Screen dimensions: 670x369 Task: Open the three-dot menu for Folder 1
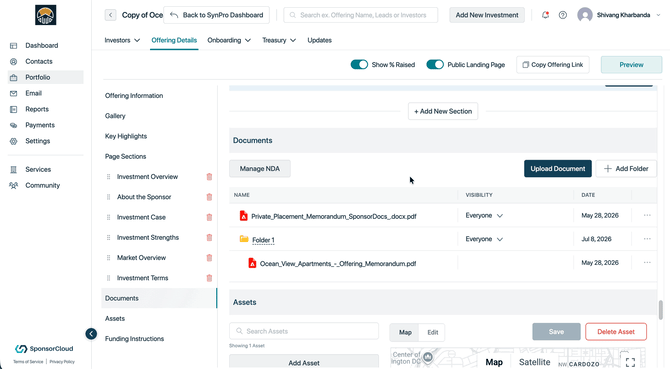coord(647,239)
